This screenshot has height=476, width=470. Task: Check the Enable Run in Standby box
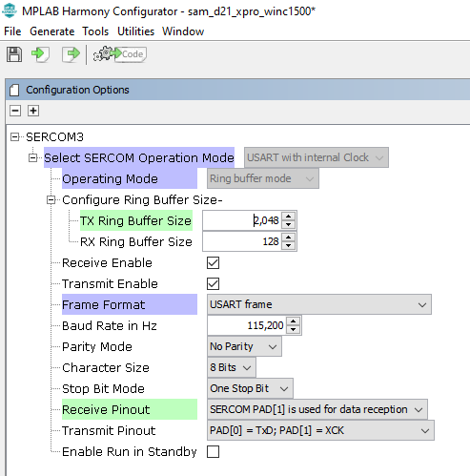(x=213, y=451)
